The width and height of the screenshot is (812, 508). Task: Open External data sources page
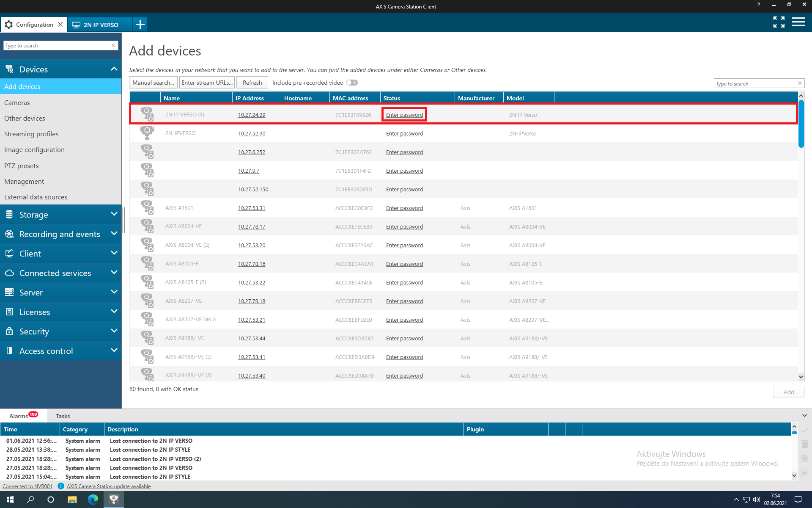point(60,197)
